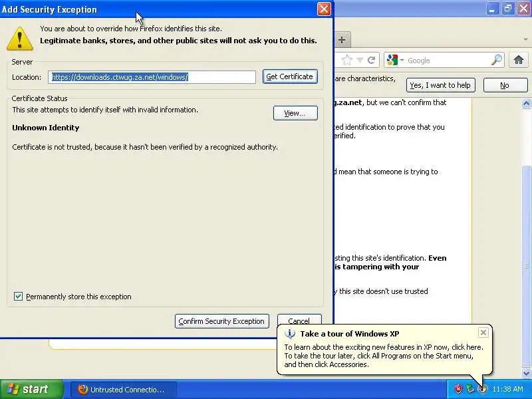The image size is (532, 399).
Task: Close the Take a tour balloon
Action: point(483,332)
